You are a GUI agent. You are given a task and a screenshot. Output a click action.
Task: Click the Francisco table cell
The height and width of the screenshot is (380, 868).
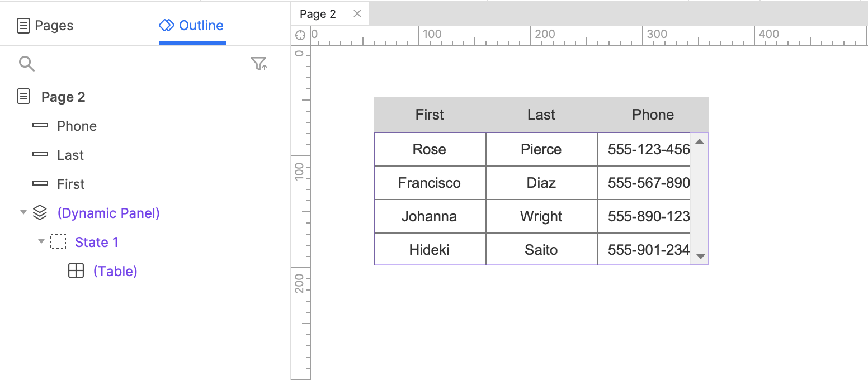coord(430,183)
